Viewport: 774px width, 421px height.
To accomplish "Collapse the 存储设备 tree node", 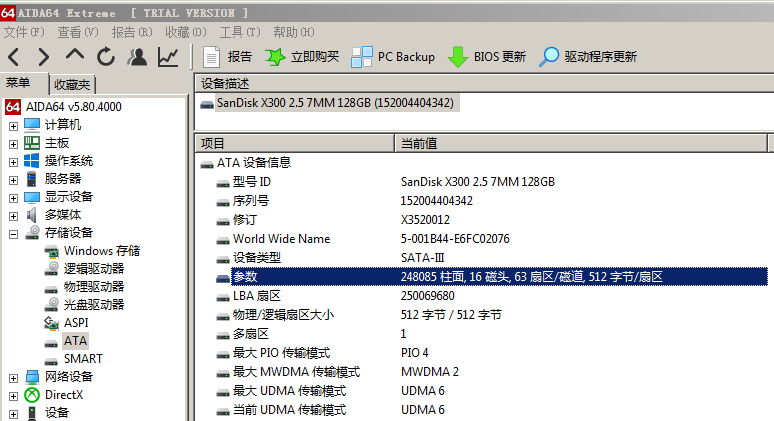I will 13,234.
